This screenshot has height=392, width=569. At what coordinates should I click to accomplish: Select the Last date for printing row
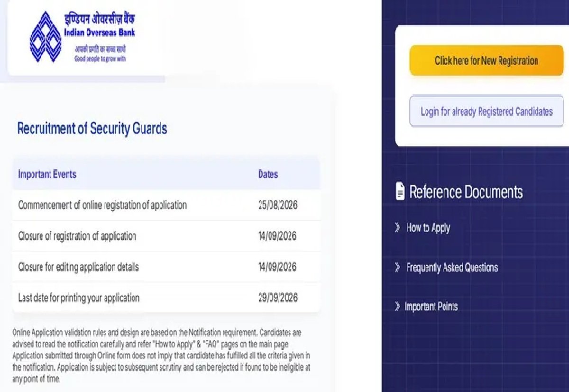(166, 298)
